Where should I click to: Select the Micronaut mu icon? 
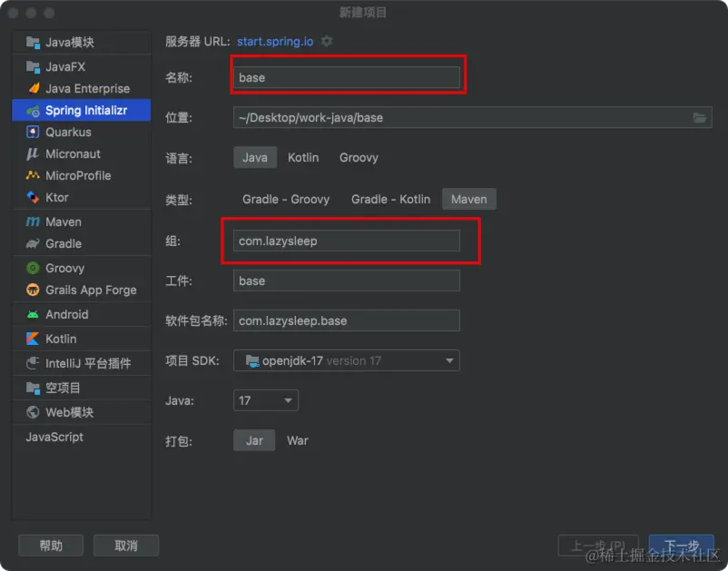(x=33, y=153)
